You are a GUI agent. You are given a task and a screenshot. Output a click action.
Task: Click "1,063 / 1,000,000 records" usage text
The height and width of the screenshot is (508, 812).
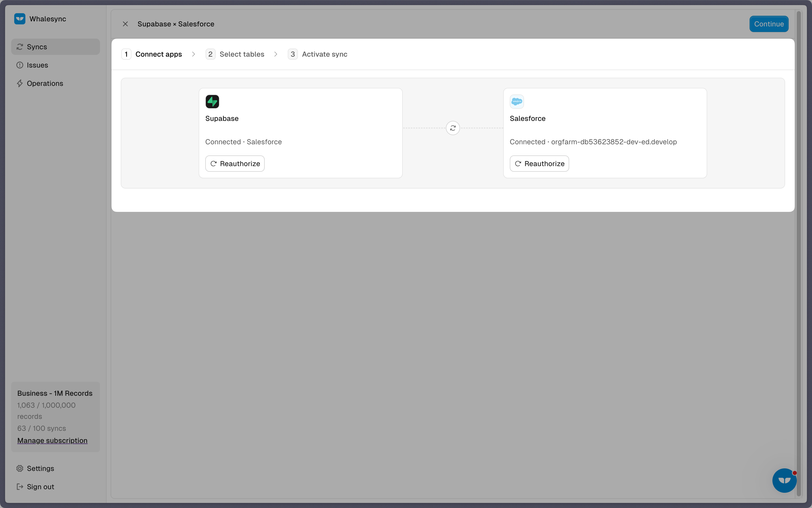point(46,411)
